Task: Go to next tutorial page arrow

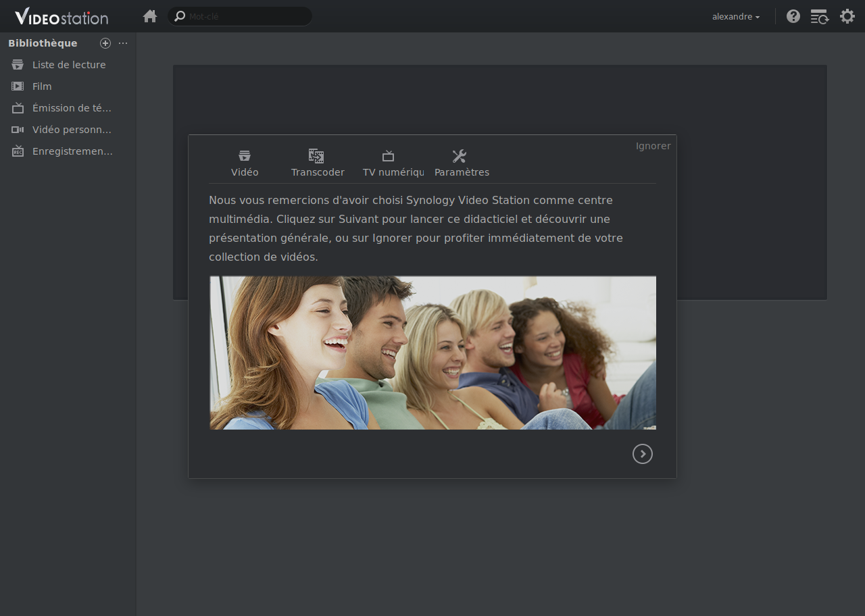Action: 642,454
